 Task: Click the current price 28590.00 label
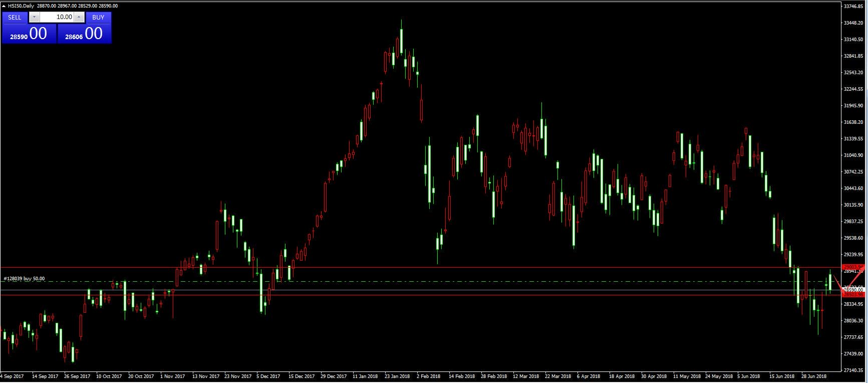852,290
